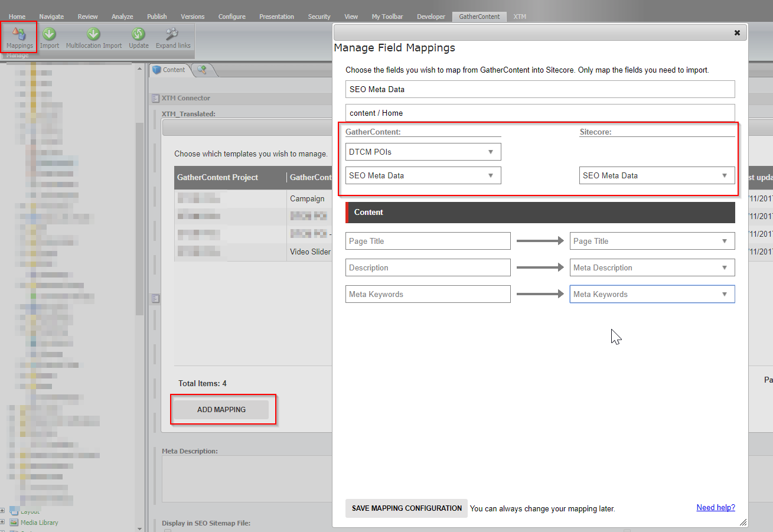Open the View ribbon tab
The width and height of the screenshot is (773, 532).
click(x=351, y=17)
